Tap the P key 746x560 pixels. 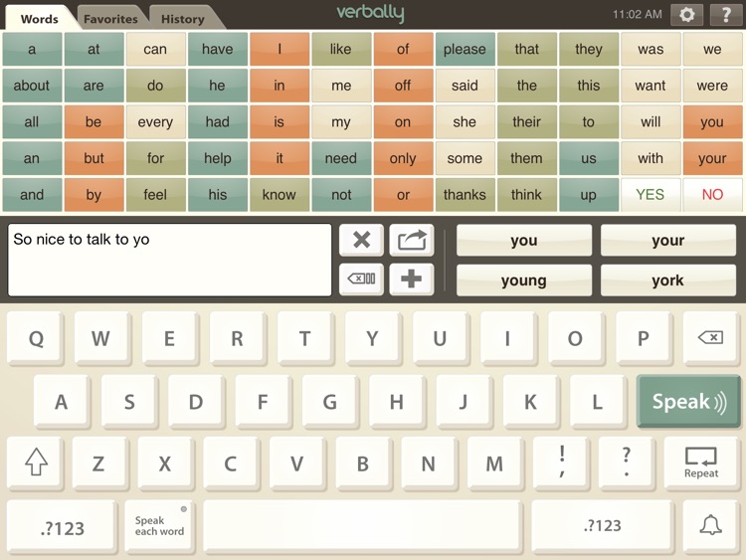pyautogui.click(x=644, y=338)
